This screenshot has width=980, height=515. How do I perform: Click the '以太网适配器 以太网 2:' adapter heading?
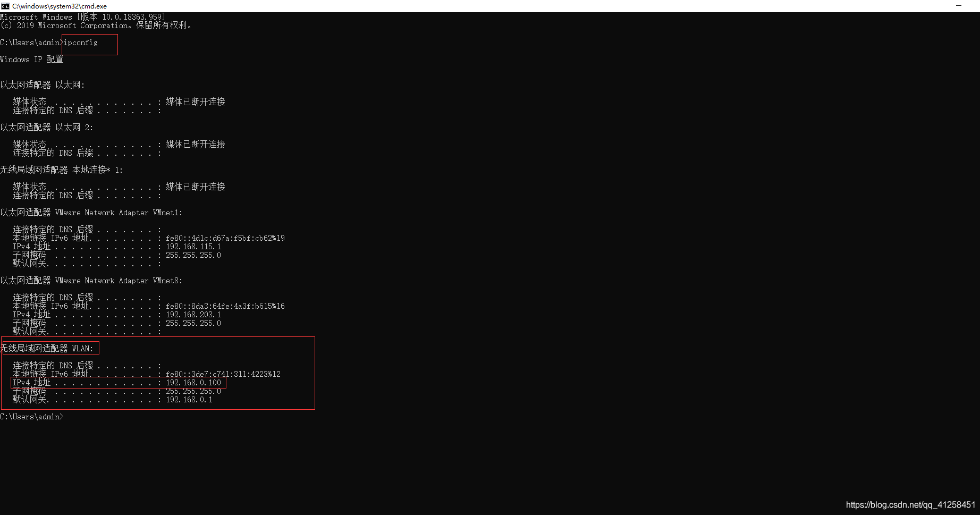tap(47, 128)
